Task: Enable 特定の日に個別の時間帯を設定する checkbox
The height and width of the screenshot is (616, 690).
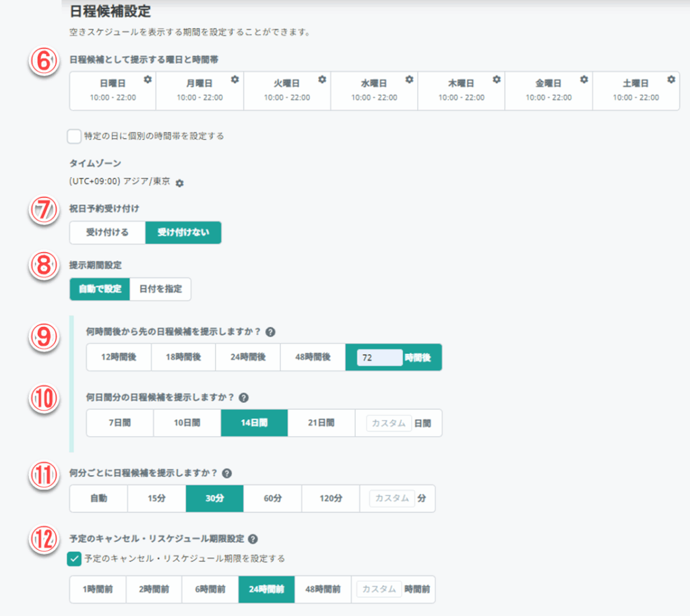Action: click(74, 136)
